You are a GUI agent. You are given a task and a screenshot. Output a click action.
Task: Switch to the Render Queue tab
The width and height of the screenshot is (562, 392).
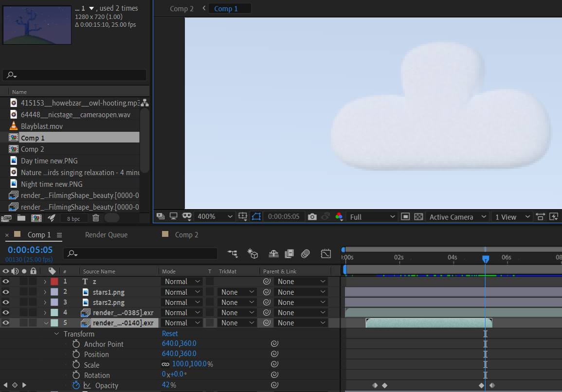click(x=106, y=235)
